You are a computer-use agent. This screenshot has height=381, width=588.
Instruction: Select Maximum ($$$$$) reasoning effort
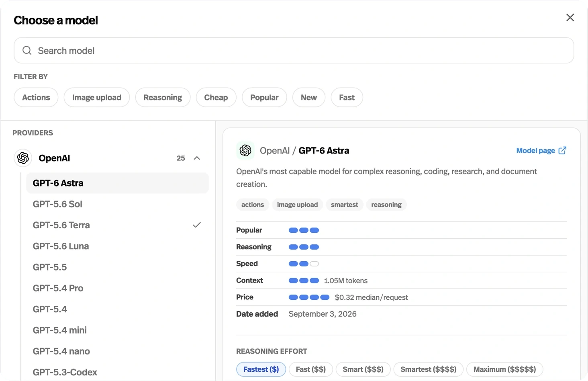[505, 369]
